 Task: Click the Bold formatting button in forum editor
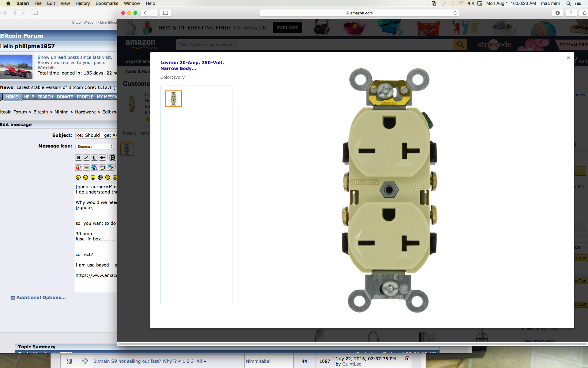click(x=79, y=158)
